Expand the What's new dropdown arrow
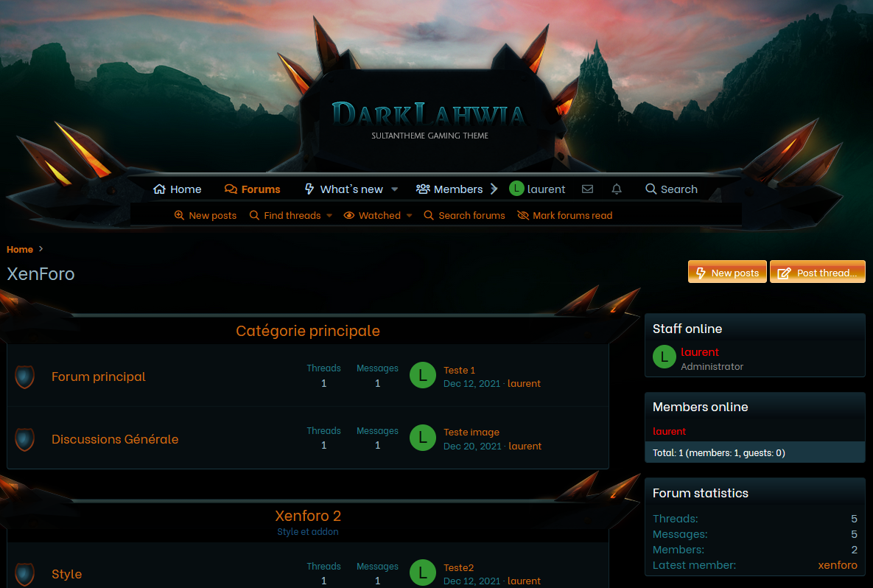The width and height of the screenshot is (873, 588). [x=395, y=189]
